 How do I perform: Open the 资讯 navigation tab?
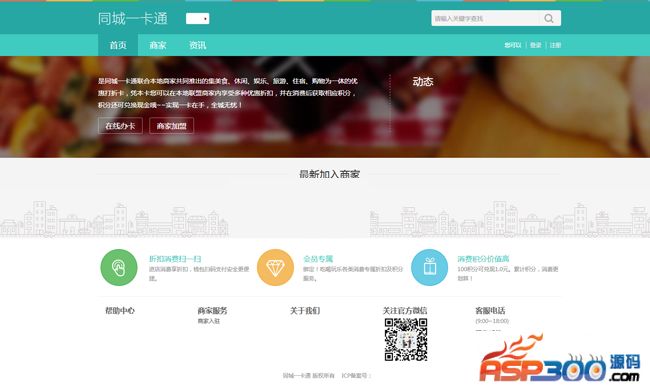coord(197,45)
